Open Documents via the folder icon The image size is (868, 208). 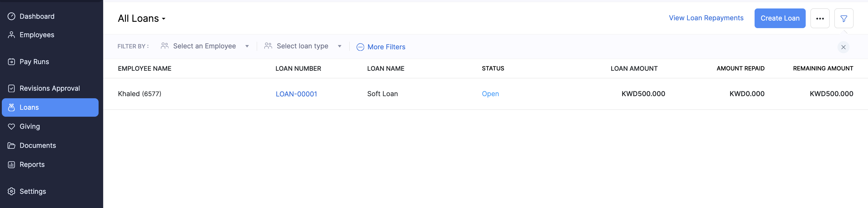coord(11,145)
